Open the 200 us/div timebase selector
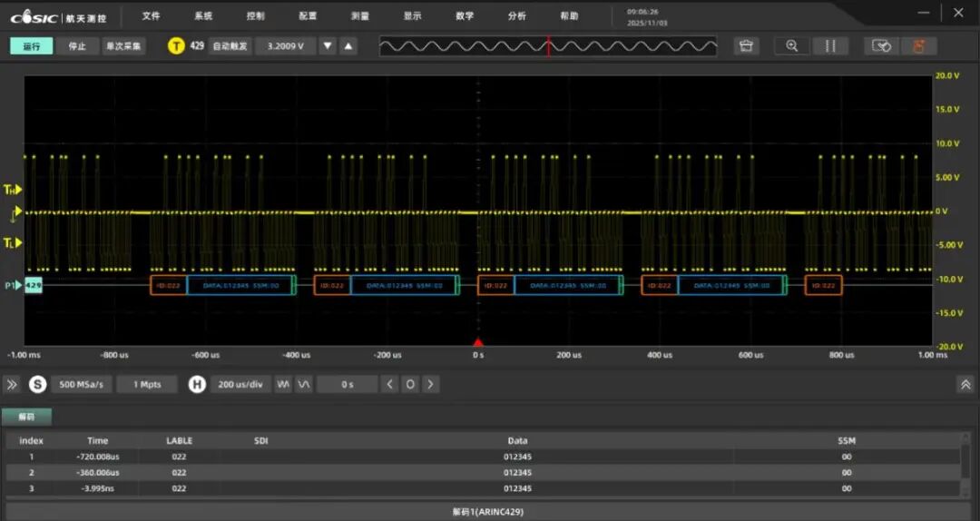The height and width of the screenshot is (521, 980). (241, 384)
